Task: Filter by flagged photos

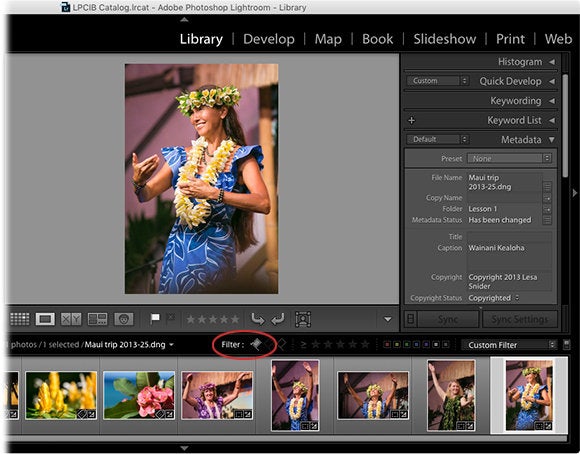Action: pos(256,344)
